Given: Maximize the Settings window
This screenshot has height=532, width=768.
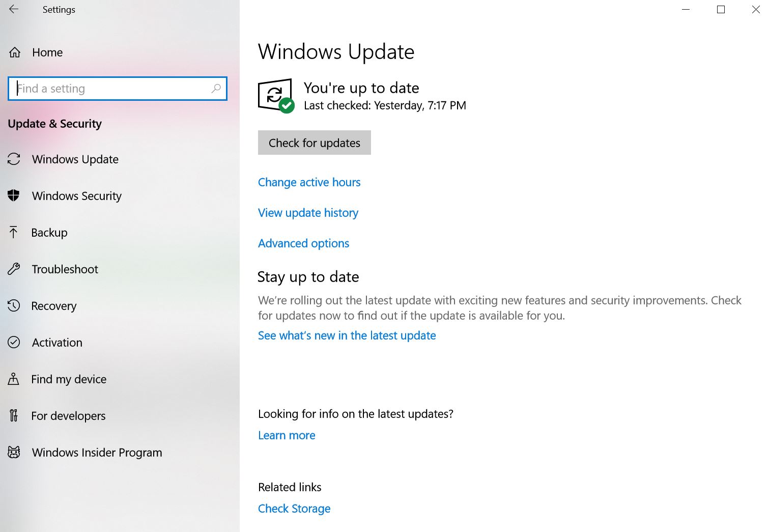Looking at the screenshot, I should pos(721,9).
